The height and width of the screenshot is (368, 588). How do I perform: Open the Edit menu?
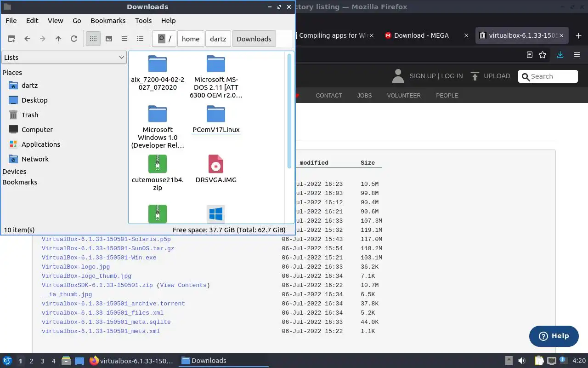pos(32,21)
